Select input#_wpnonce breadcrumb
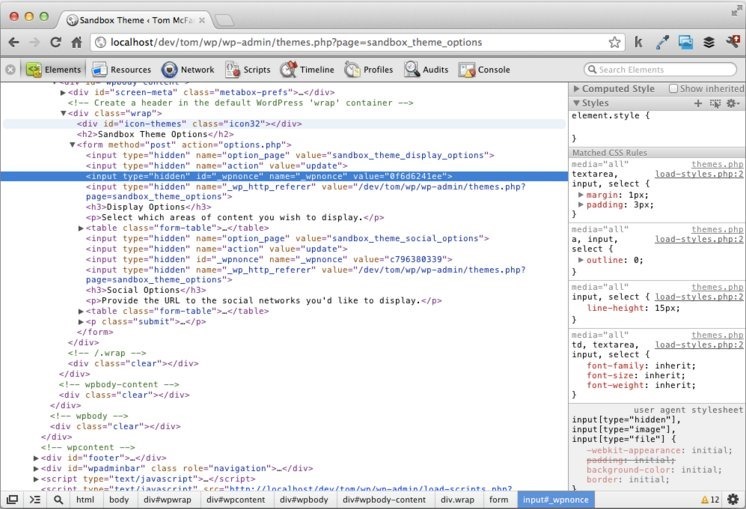Screen dimensions: 746x509 point(556,500)
